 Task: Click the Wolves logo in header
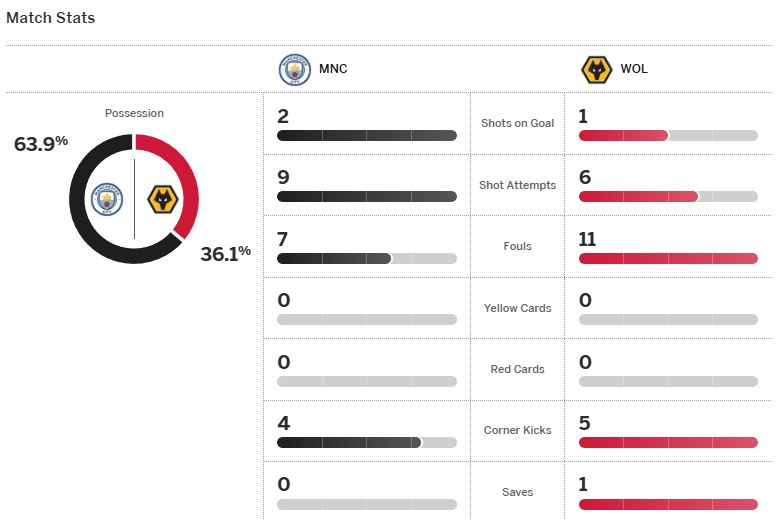point(596,70)
